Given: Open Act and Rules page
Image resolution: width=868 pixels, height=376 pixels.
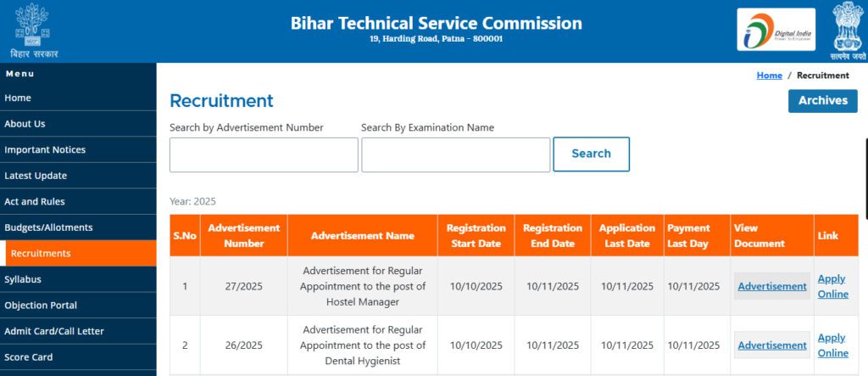Looking at the screenshot, I should click(x=35, y=201).
